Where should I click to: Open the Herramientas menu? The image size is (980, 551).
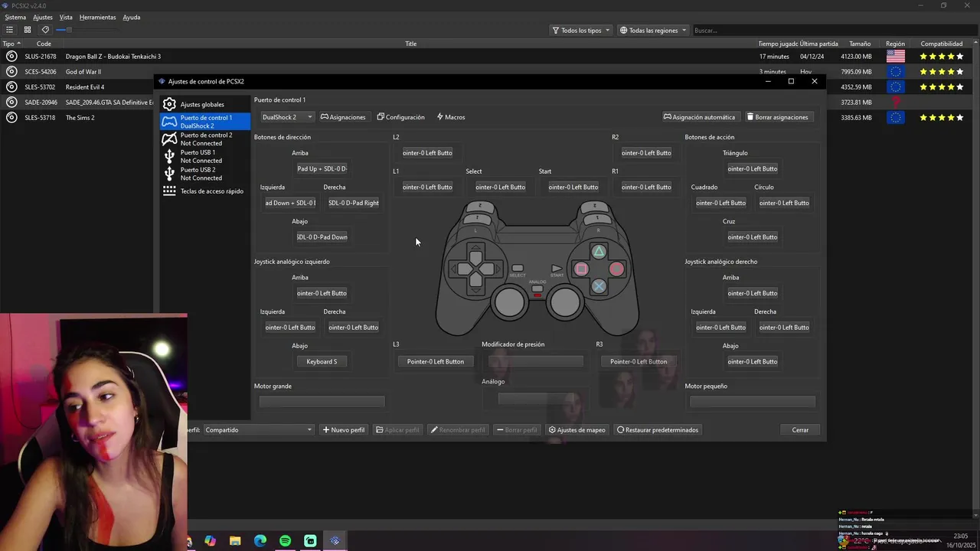coord(98,17)
